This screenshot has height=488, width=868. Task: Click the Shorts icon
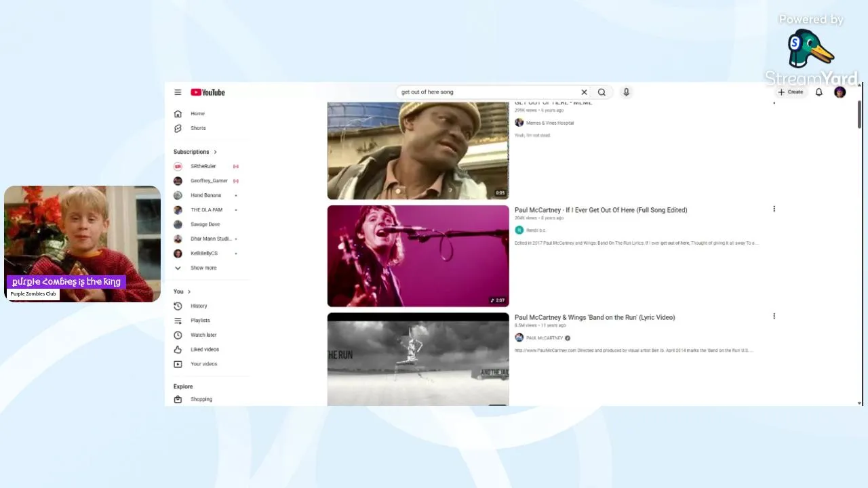178,128
